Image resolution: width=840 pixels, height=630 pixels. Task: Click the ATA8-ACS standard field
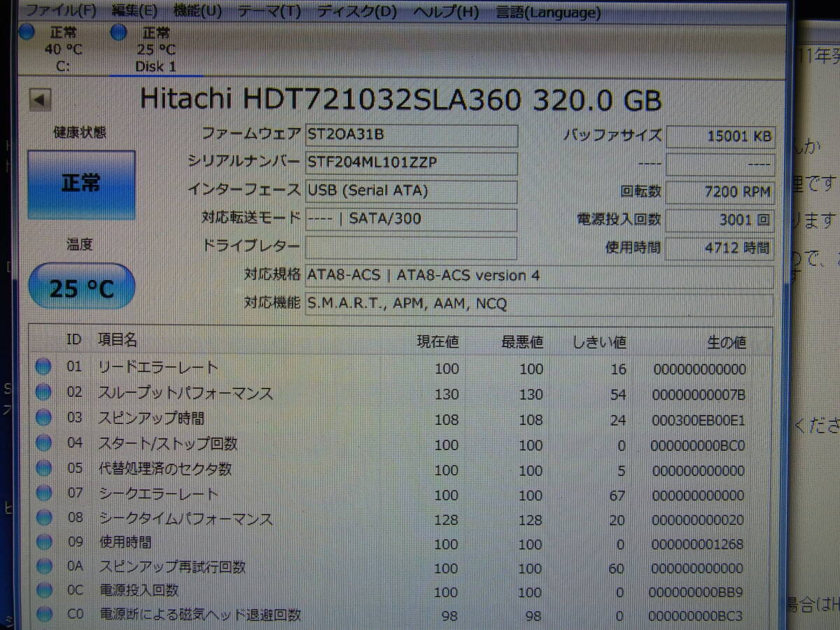[540, 276]
